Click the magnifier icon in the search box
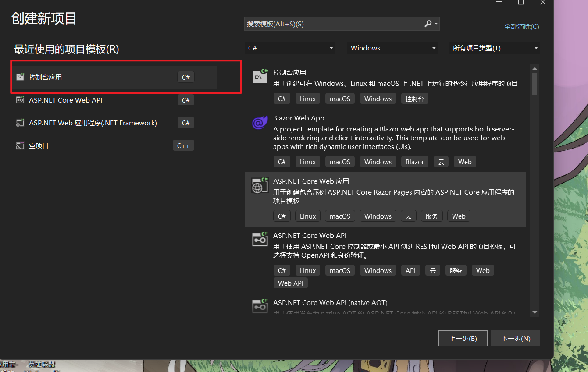The width and height of the screenshot is (588, 372). click(428, 24)
